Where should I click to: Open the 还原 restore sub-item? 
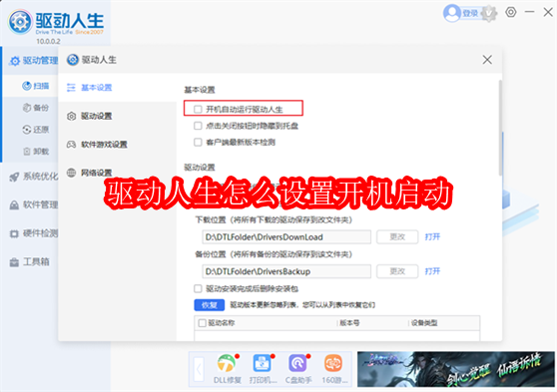pos(36,130)
